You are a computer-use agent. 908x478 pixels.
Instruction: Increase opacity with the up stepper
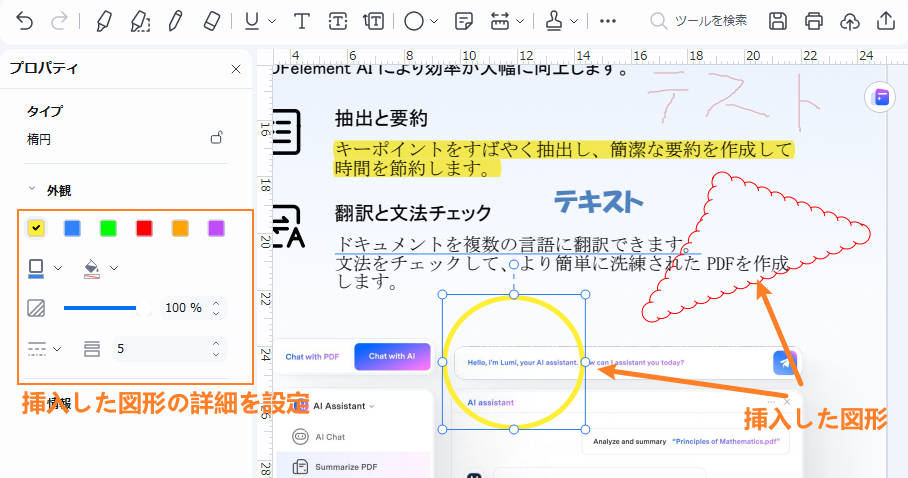point(216,302)
